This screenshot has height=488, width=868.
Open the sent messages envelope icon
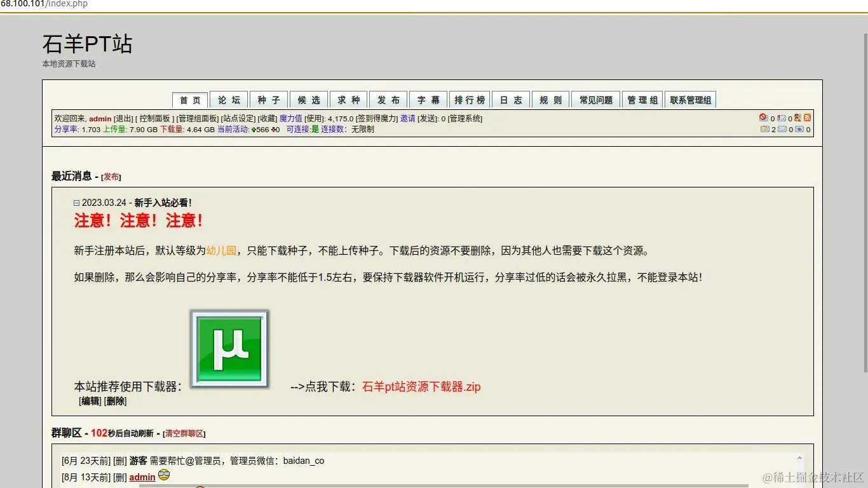click(x=799, y=130)
